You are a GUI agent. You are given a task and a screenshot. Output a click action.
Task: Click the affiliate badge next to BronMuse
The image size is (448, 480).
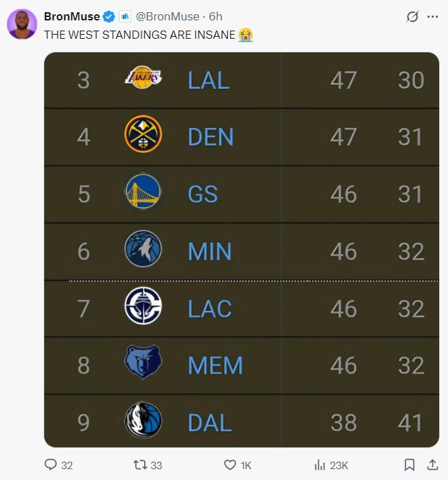pos(125,16)
